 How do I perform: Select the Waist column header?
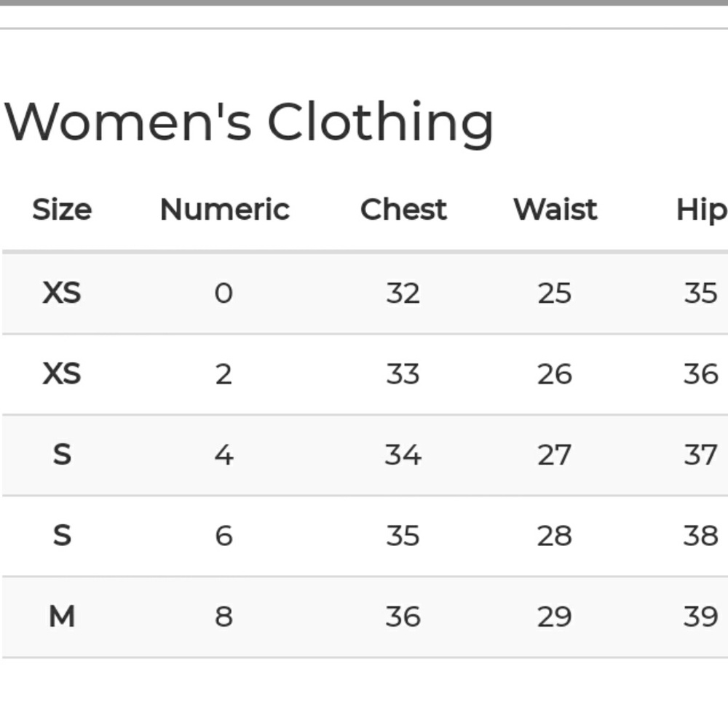tap(555, 210)
